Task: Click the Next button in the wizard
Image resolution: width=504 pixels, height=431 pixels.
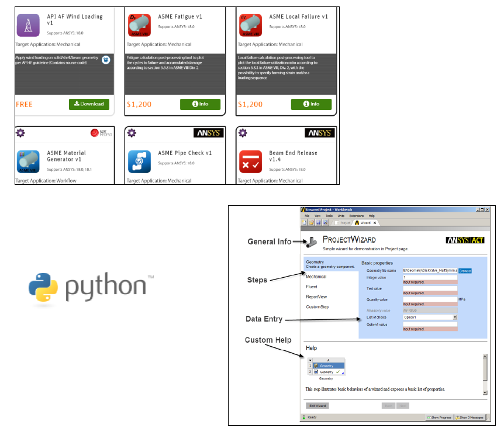Action: 403,406
